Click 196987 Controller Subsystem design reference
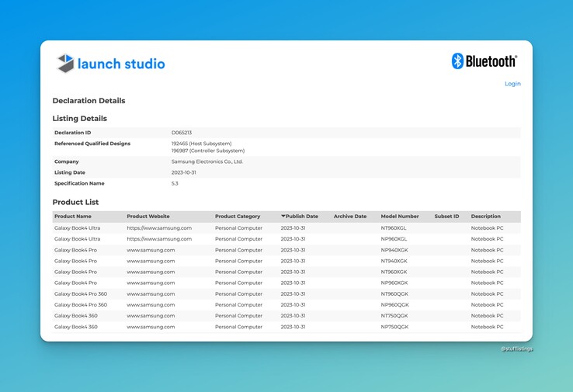573x392 pixels. (x=207, y=151)
